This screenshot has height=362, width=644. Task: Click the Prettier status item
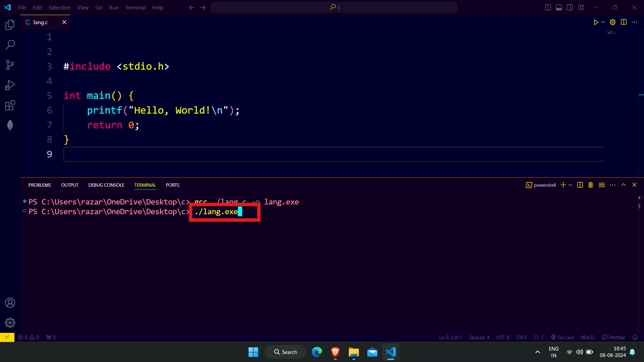[x=613, y=337]
